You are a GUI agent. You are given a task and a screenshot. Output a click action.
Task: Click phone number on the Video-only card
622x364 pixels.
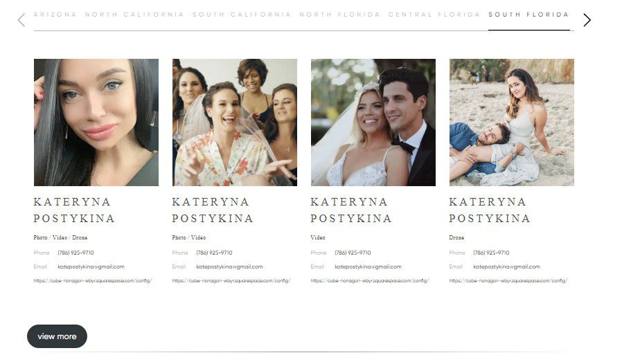[x=353, y=253]
